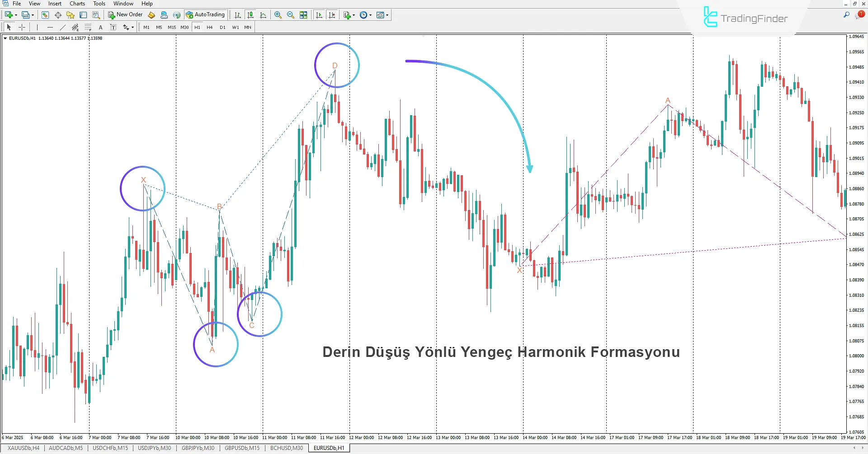Select the Trendline drawing tool

63,27
